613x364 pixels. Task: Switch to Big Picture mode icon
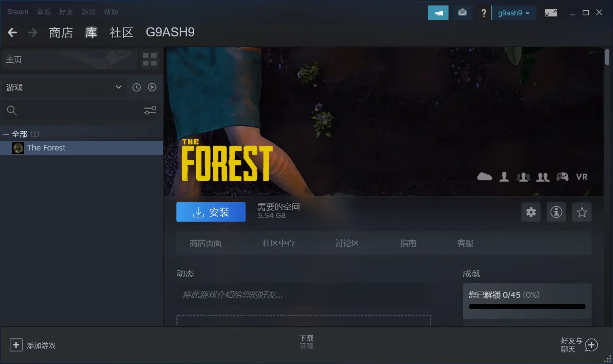click(x=551, y=13)
